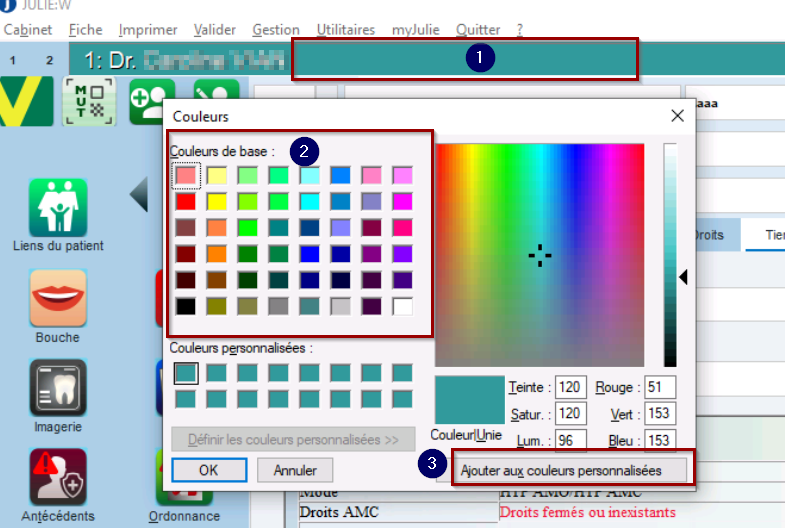The height and width of the screenshot is (528, 785).
Task: Open the Antécédents icon
Action: pos(58,477)
